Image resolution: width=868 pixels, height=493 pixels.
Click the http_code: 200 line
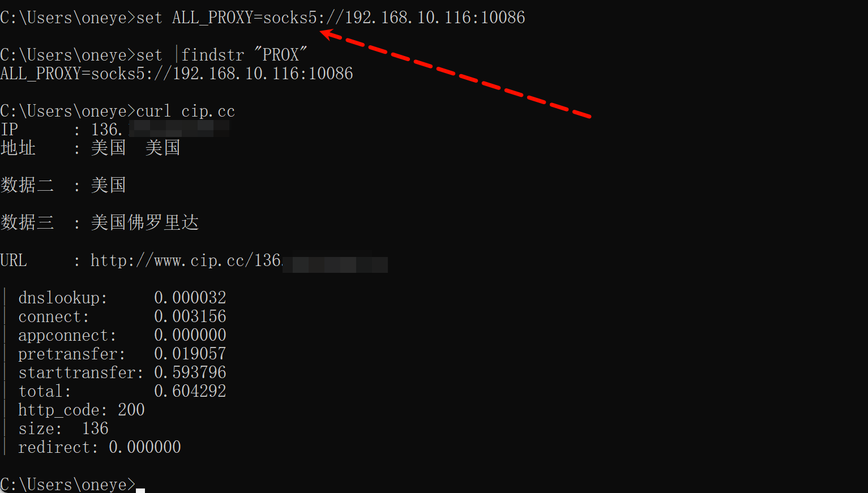point(82,410)
